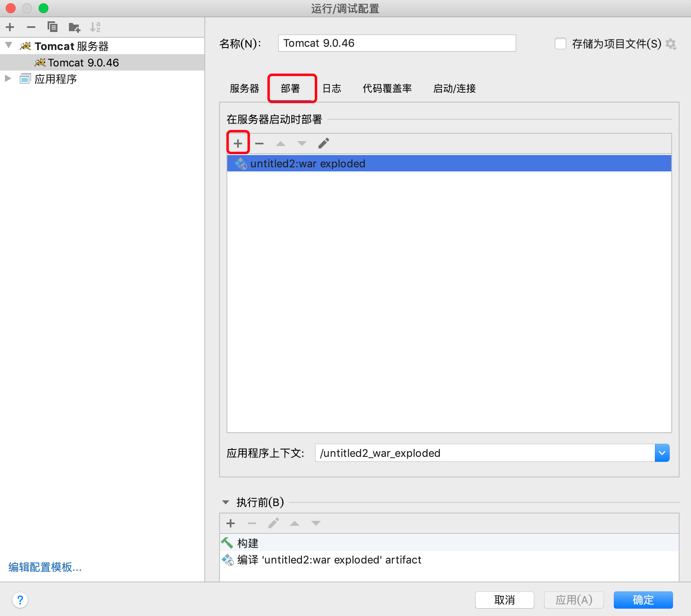
Task: Open the 启动/连接 tab
Action: tap(454, 89)
